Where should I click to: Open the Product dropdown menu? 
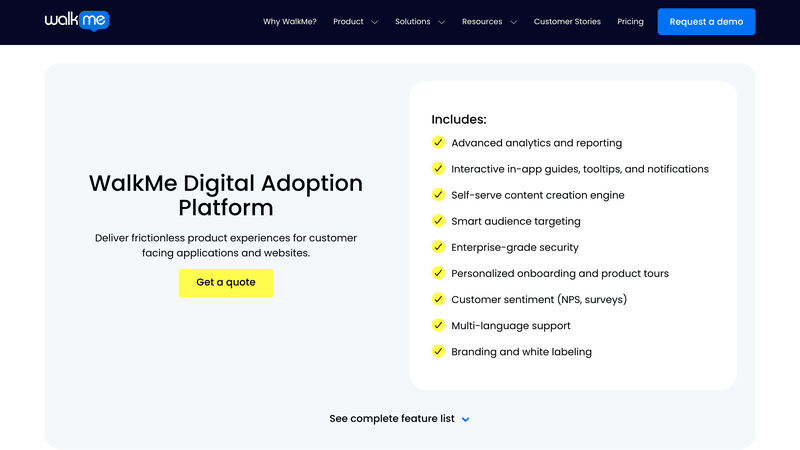coord(355,22)
